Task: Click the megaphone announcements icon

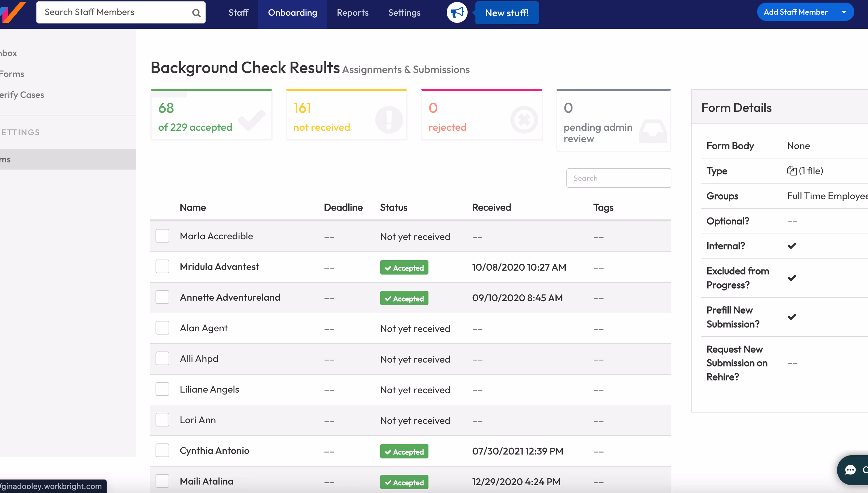Action: [x=457, y=12]
